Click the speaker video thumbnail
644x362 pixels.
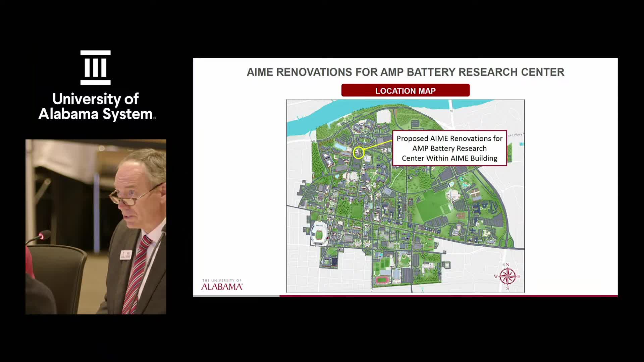click(x=96, y=227)
